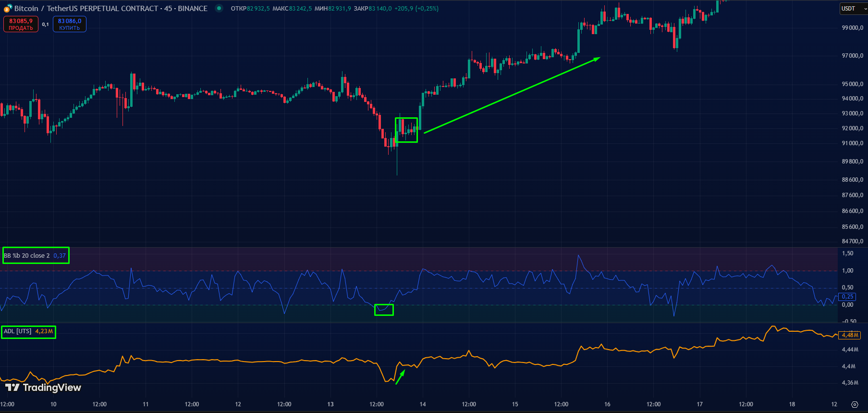The image size is (868, 413).
Task: Click the green market status dot
Action: pyautogui.click(x=219, y=8)
